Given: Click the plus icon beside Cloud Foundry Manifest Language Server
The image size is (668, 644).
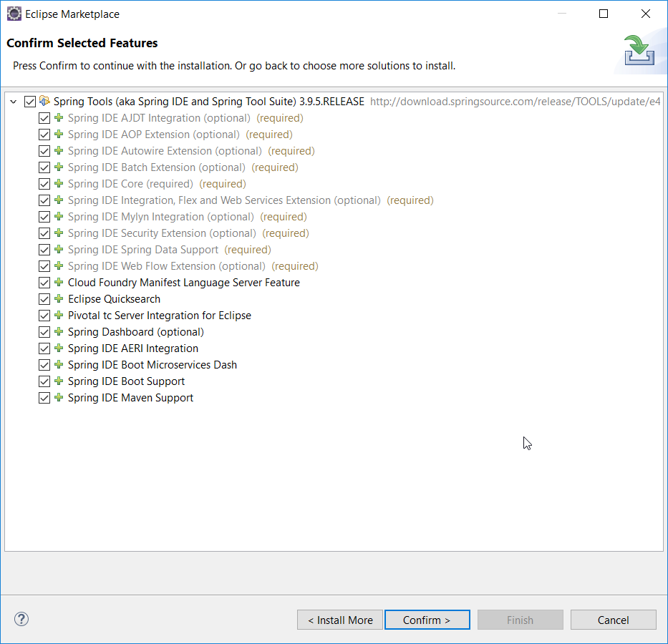Looking at the screenshot, I should tap(59, 282).
